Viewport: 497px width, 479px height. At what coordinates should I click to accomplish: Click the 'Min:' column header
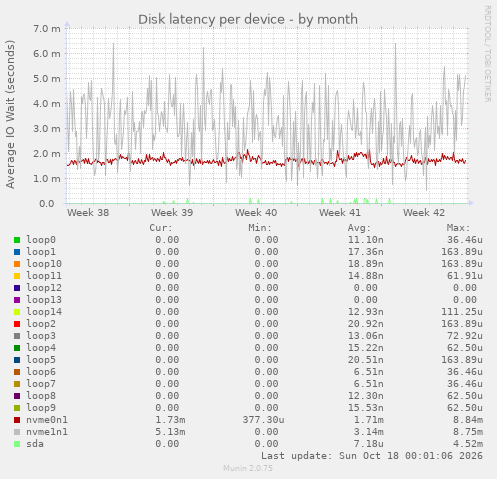coord(260,228)
